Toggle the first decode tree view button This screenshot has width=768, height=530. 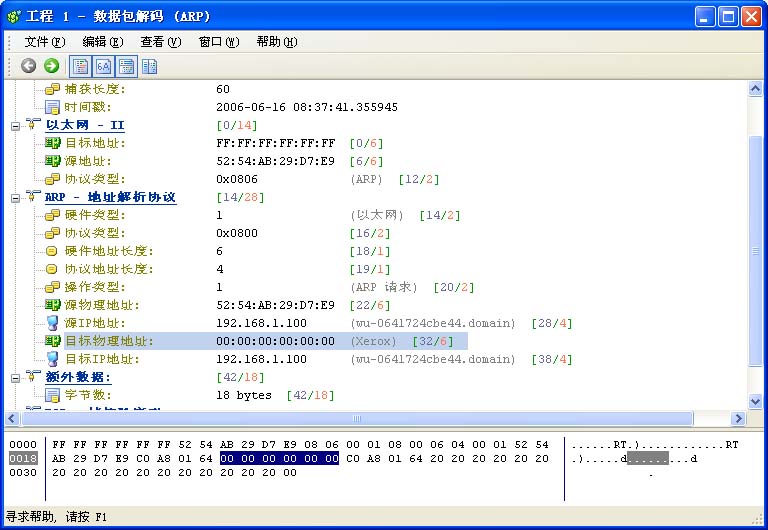pyautogui.click(x=80, y=66)
